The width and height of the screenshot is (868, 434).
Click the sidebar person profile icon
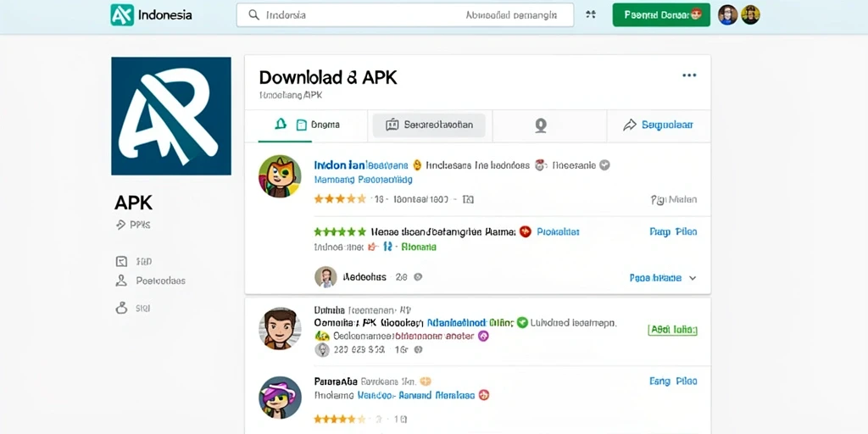(121, 281)
